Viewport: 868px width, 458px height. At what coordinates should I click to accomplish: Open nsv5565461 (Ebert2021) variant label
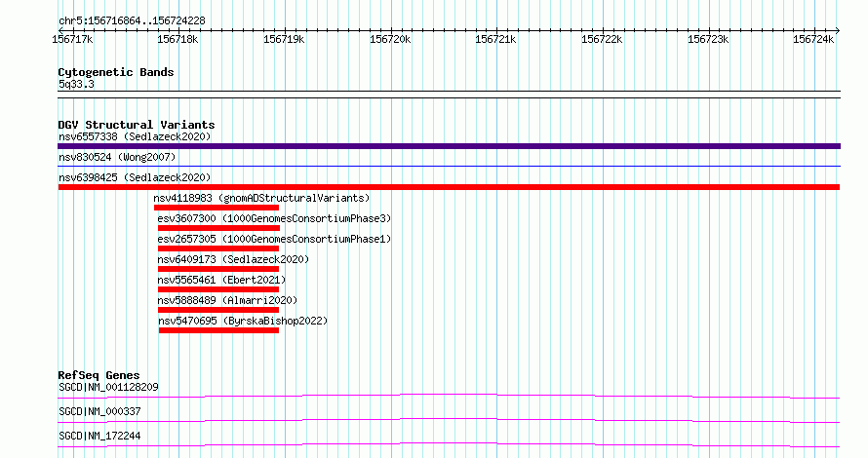[x=221, y=280]
